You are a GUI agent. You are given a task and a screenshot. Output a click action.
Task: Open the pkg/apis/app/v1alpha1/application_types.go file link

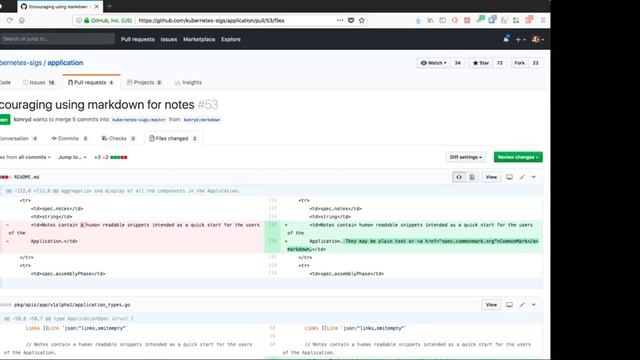tap(72, 305)
